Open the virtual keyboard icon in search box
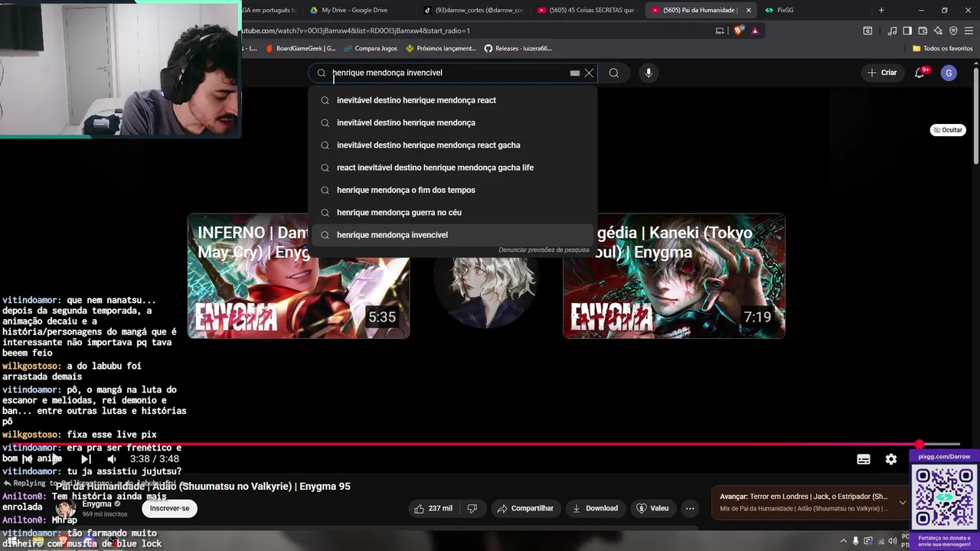Viewport: 980px width, 551px height. tap(574, 73)
